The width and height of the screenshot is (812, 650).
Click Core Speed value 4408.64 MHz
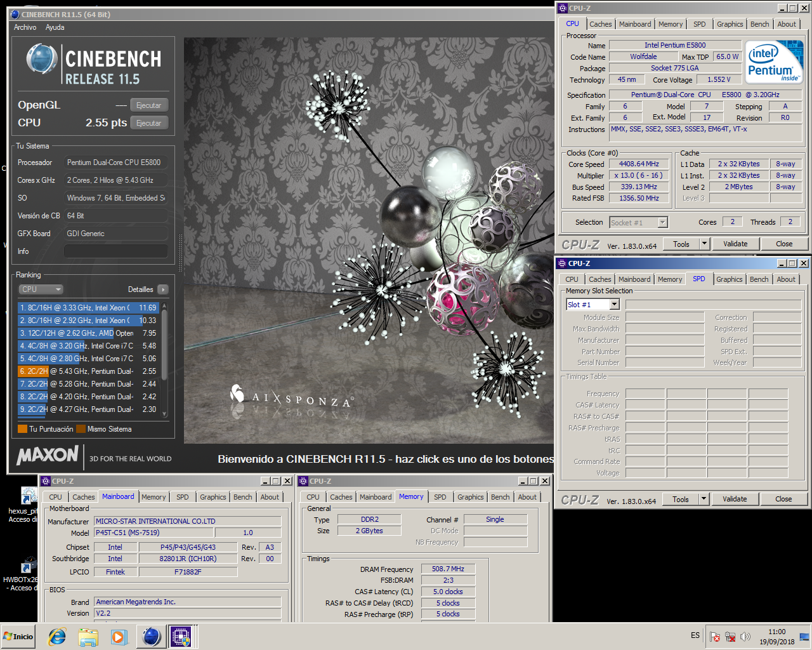[x=639, y=164]
